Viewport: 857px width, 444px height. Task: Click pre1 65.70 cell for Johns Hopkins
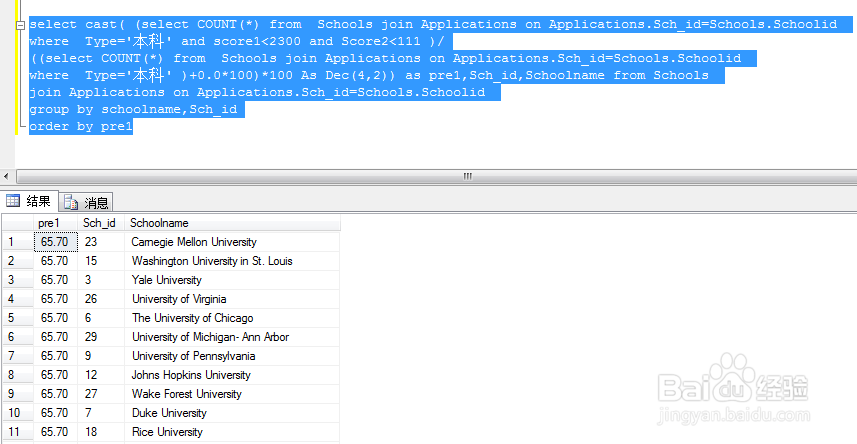(56, 375)
